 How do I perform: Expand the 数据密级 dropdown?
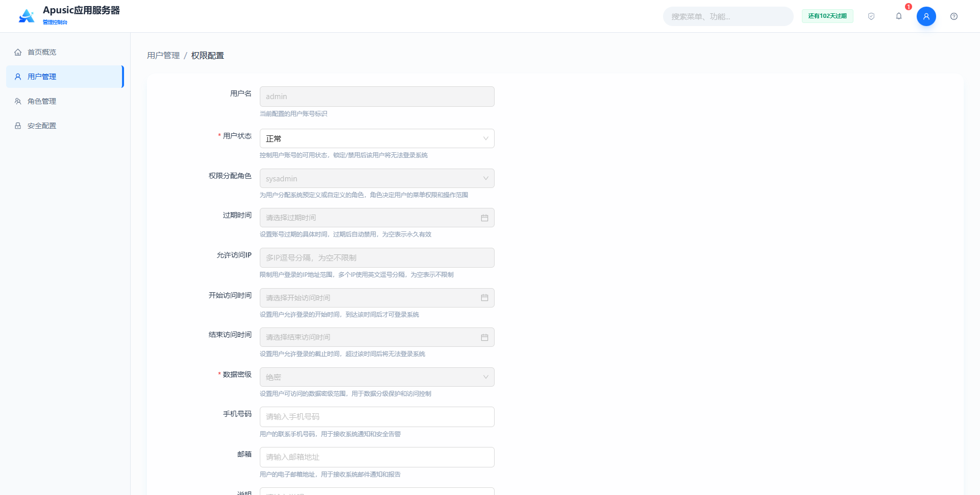[377, 377]
